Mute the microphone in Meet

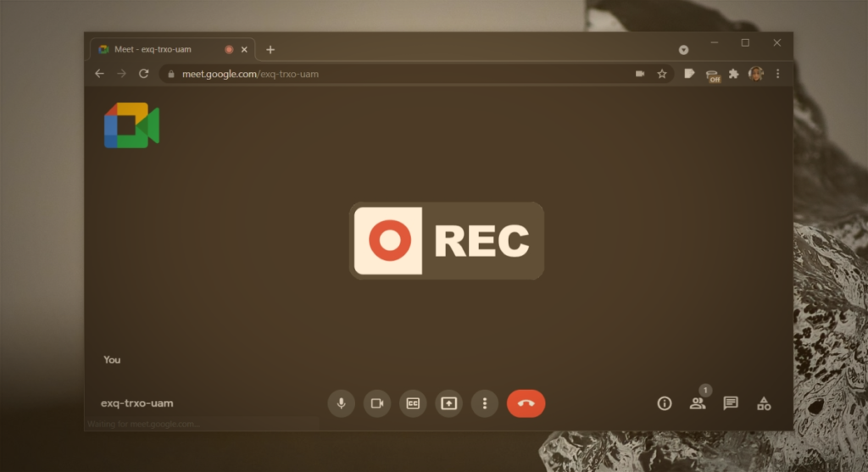(x=341, y=403)
